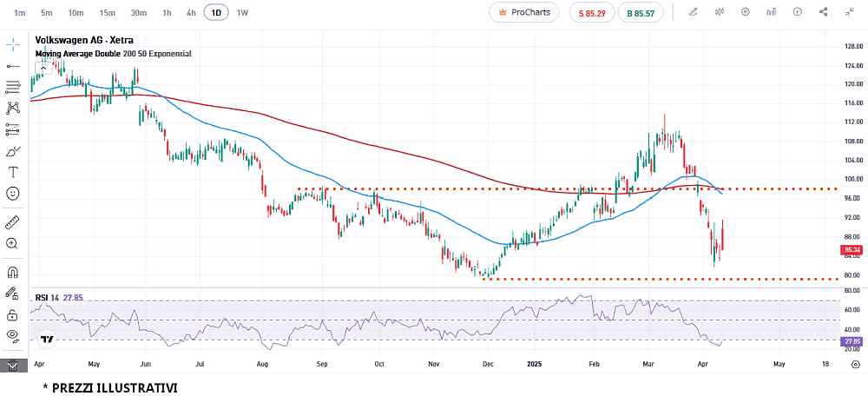Click the remove drawings trash icon

point(13,365)
